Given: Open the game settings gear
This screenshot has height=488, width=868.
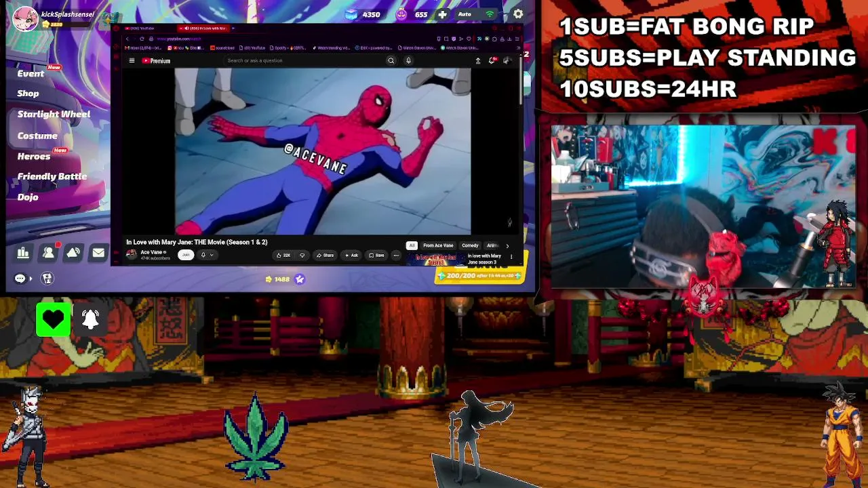Looking at the screenshot, I should (518, 14).
